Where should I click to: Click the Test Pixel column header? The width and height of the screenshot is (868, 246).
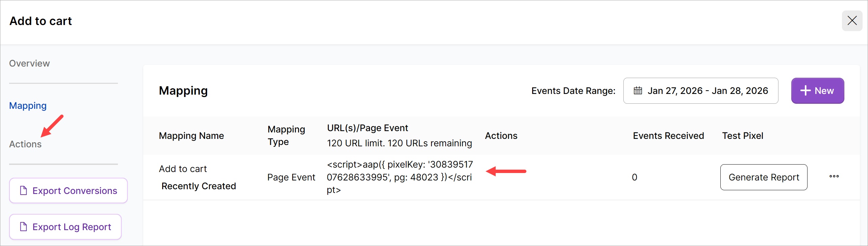click(743, 136)
